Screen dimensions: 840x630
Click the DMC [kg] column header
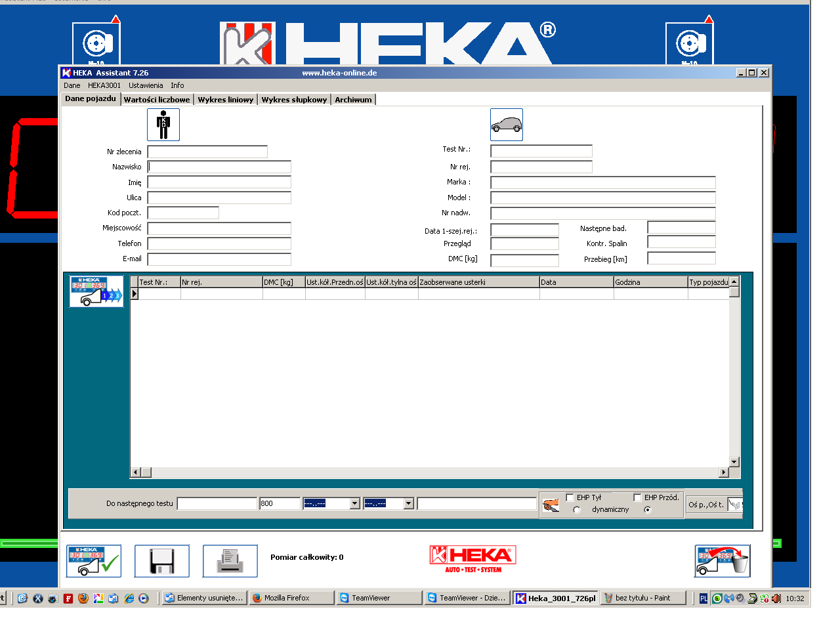pyautogui.click(x=283, y=282)
